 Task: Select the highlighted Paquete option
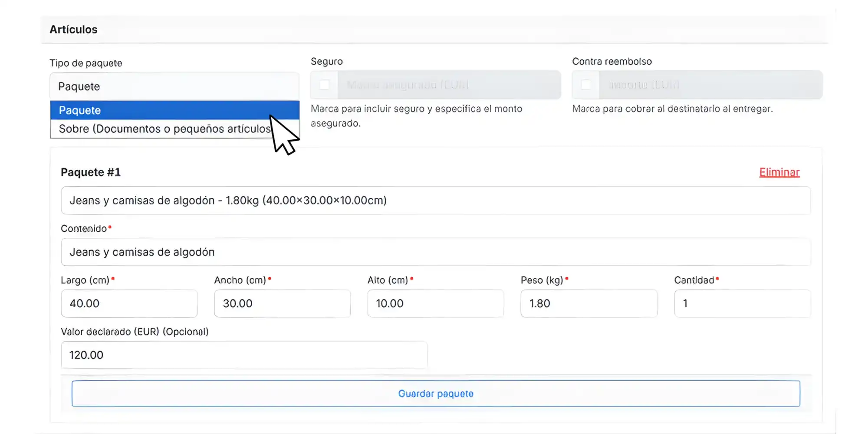point(174,110)
